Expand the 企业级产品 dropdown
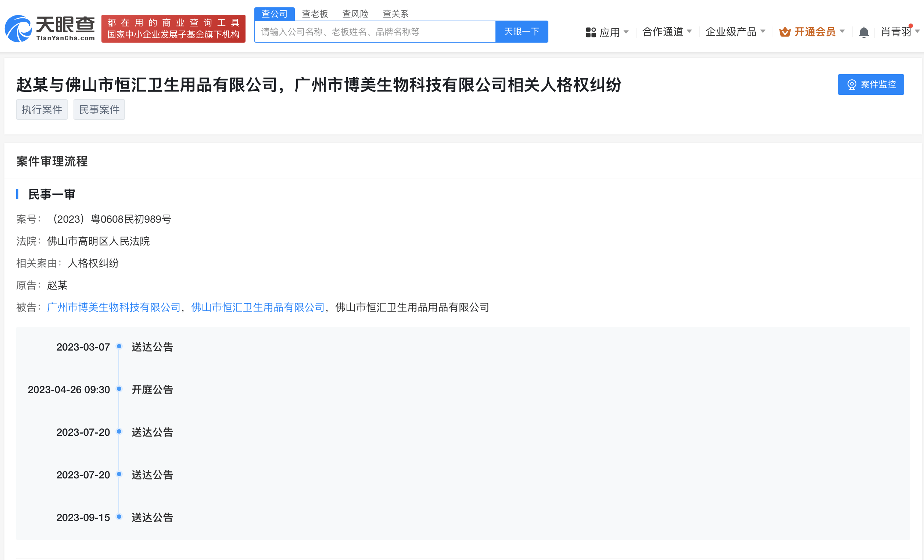Image resolution: width=924 pixels, height=560 pixels. (x=735, y=32)
